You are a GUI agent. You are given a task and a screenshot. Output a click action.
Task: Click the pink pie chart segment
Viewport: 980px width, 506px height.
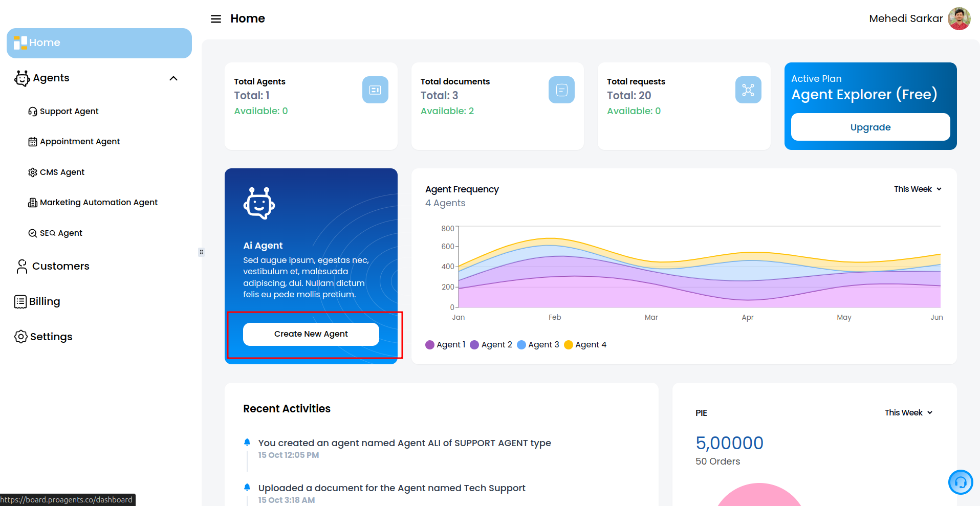[x=759, y=496]
